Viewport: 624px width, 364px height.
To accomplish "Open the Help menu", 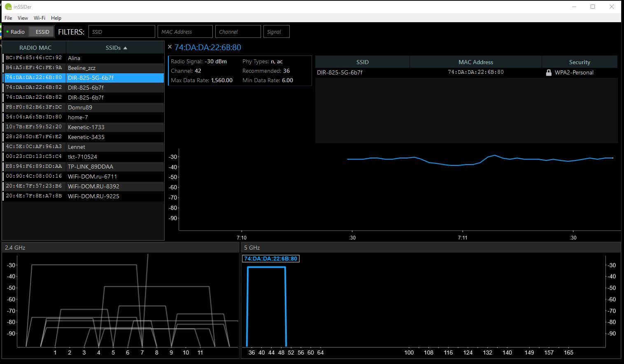I will pos(56,18).
